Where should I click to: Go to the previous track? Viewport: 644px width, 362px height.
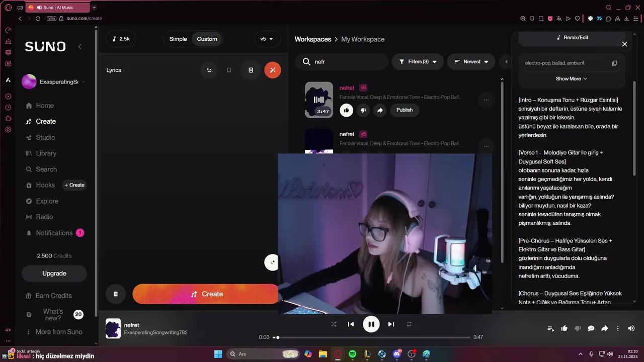[351, 324]
